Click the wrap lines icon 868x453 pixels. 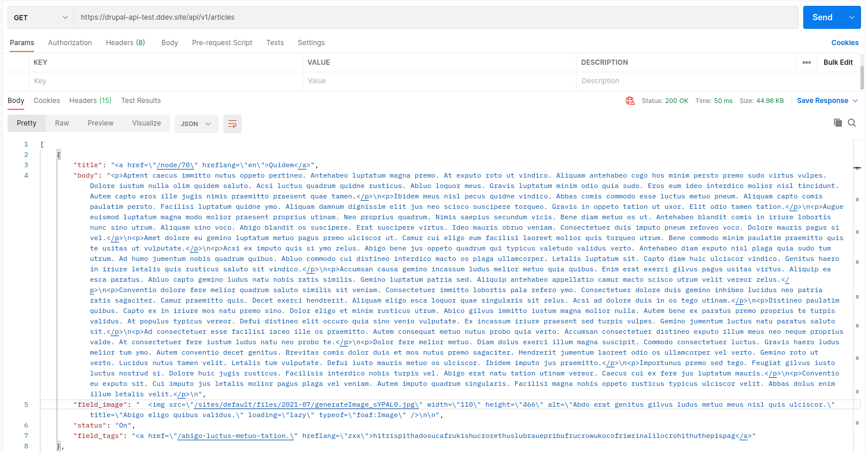tap(232, 124)
